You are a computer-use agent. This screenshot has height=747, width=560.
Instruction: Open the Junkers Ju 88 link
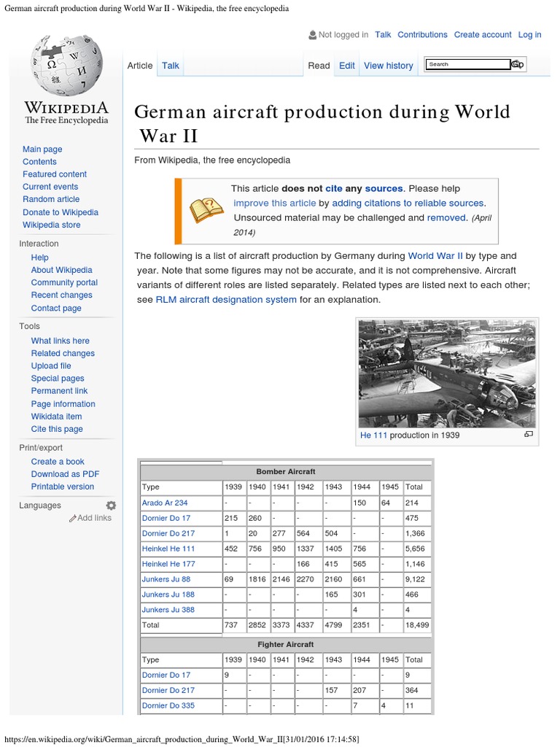[x=166, y=579]
